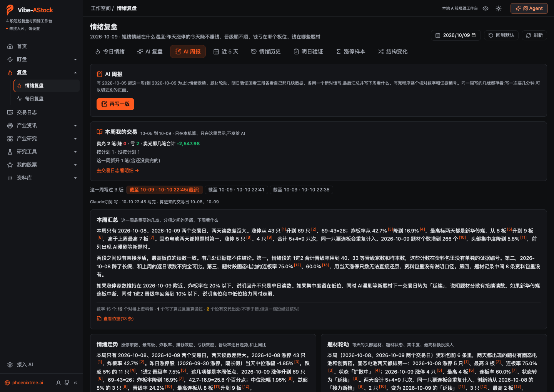This screenshot has width=554, height=392.
Task: Open the GitHub icon in sidebar footer
Action: [67, 383]
